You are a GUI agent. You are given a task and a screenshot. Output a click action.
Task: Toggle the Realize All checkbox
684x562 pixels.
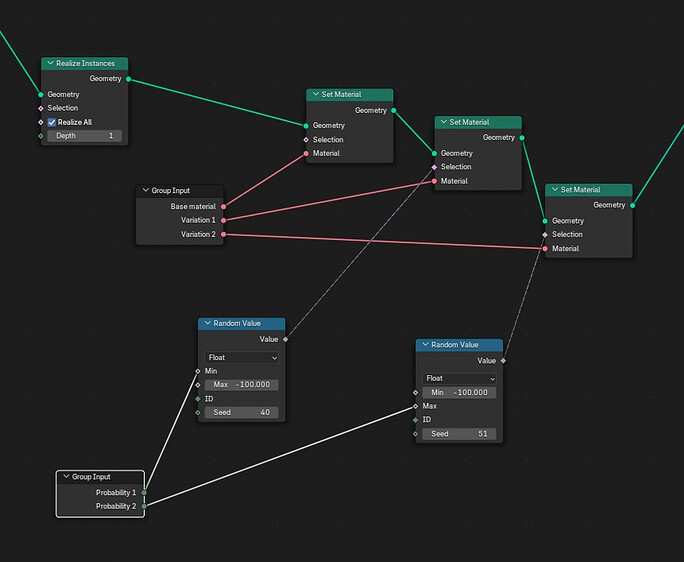pos(52,122)
